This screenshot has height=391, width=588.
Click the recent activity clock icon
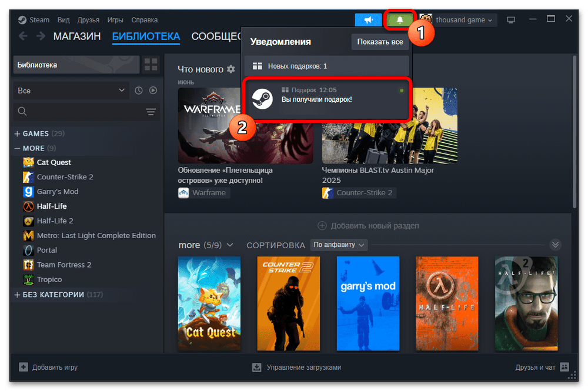139,91
